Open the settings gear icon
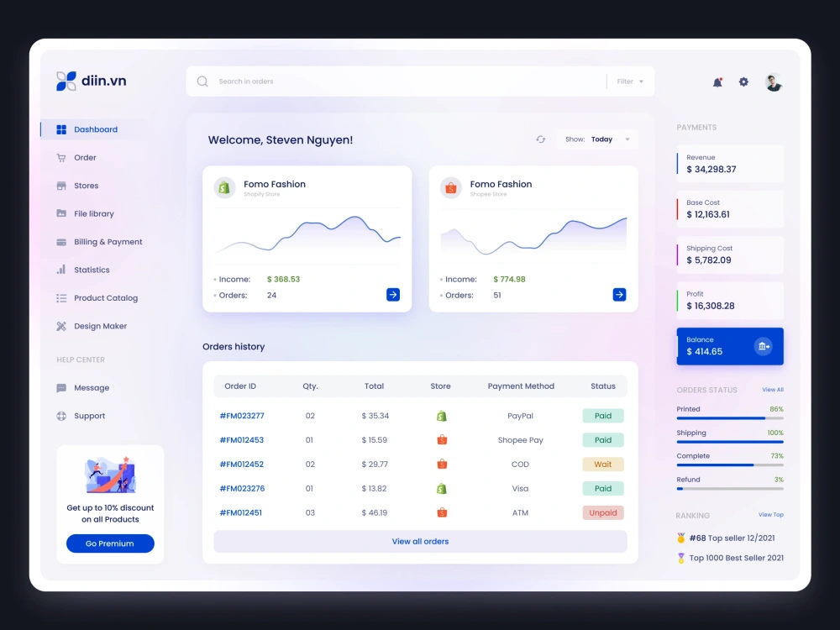This screenshot has width=840, height=630. coord(743,81)
